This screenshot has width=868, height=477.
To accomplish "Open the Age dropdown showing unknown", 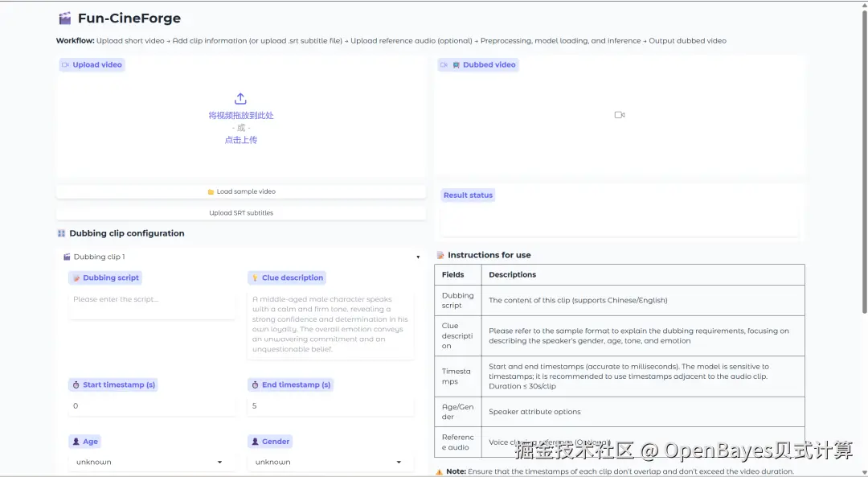I will pyautogui.click(x=151, y=462).
